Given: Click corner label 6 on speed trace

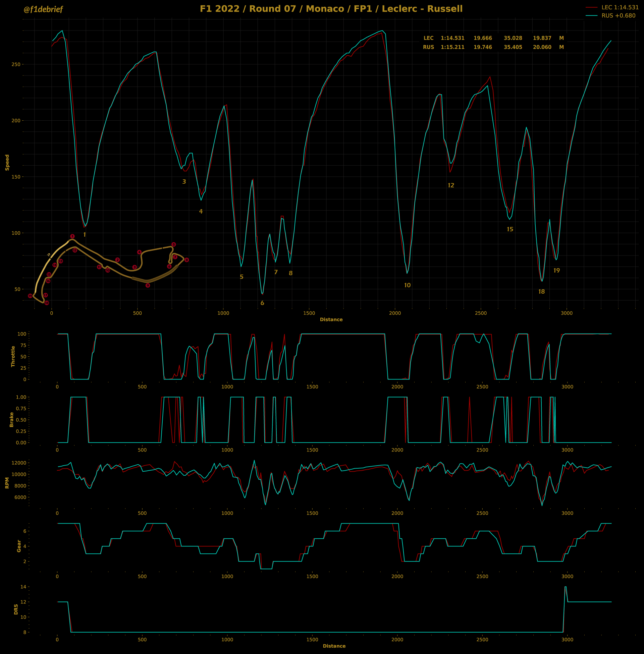Looking at the screenshot, I should pyautogui.click(x=262, y=303).
